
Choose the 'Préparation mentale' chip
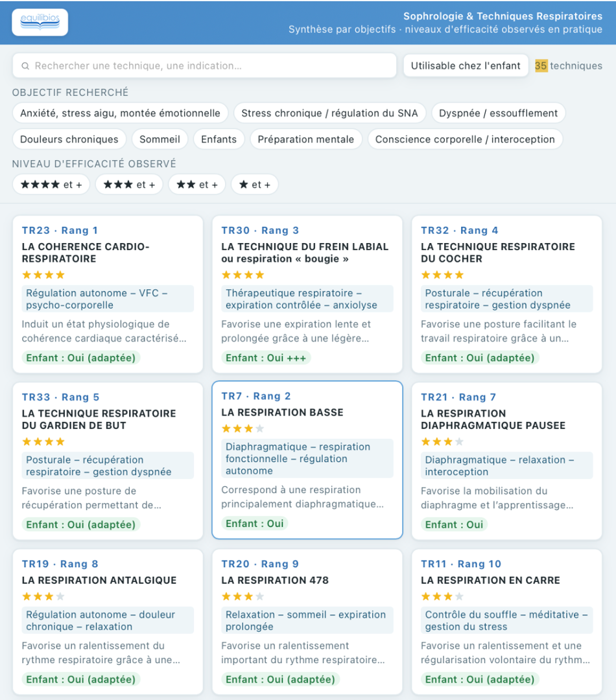click(306, 139)
